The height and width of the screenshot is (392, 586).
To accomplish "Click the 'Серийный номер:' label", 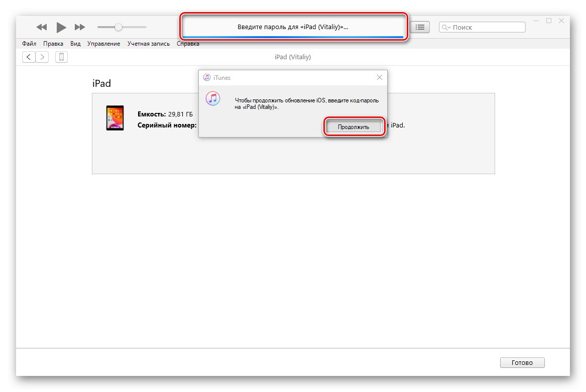I will [167, 125].
